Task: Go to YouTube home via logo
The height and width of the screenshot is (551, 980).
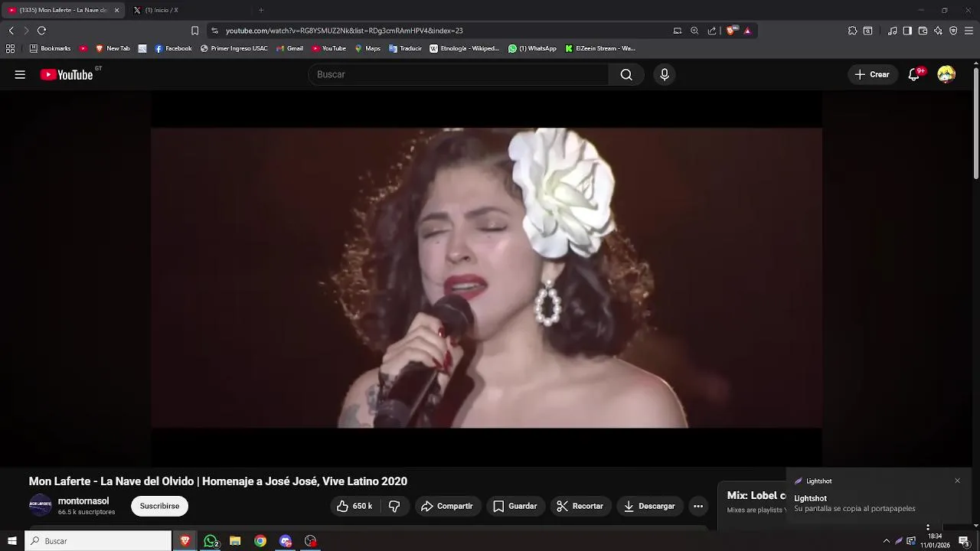Action: pyautogui.click(x=67, y=74)
